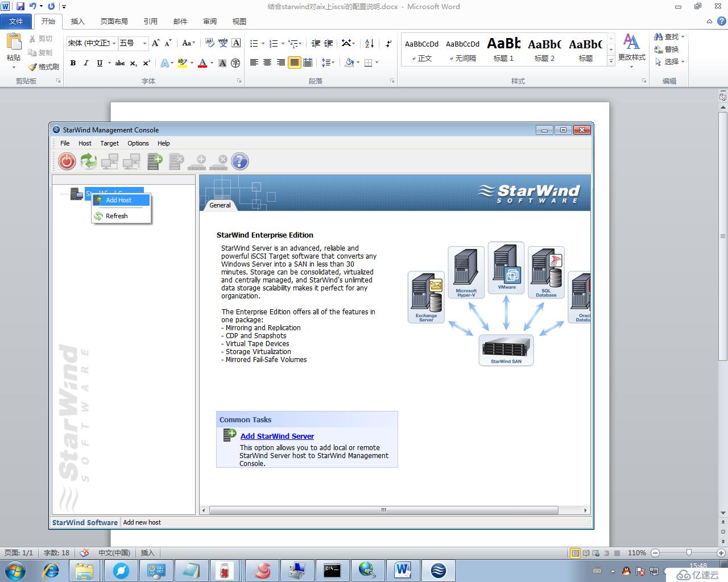This screenshot has height=582, width=728.
Task: Switch to the 页面布局 ribbon tab
Action: point(114,22)
